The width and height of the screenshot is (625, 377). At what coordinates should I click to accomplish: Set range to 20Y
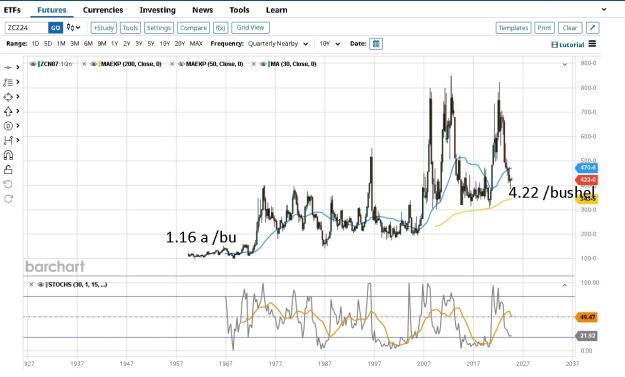click(x=180, y=44)
